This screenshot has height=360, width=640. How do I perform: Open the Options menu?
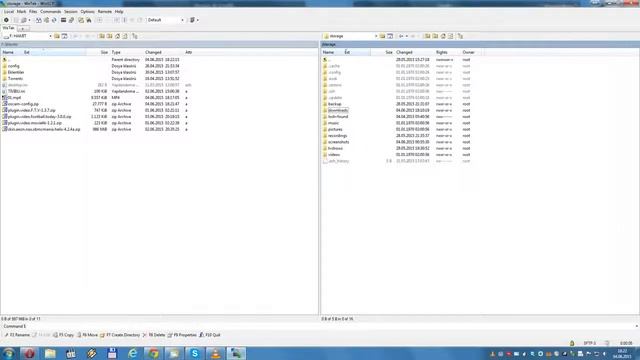coord(87,12)
